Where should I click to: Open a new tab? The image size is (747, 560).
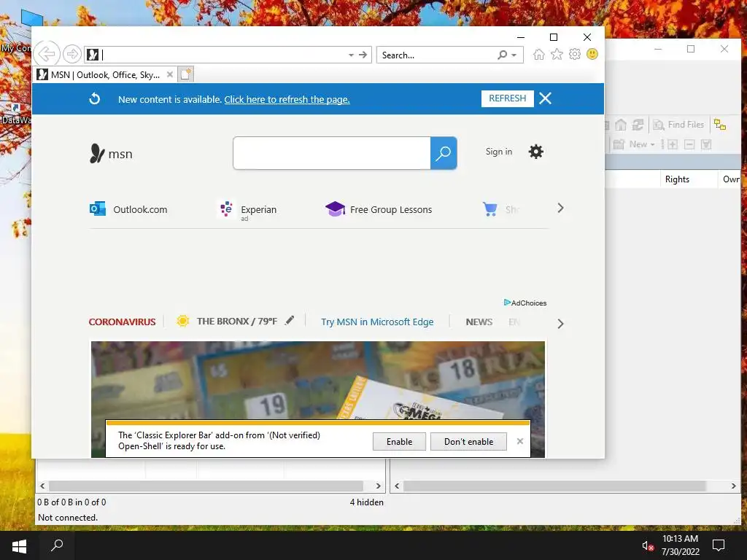point(186,74)
